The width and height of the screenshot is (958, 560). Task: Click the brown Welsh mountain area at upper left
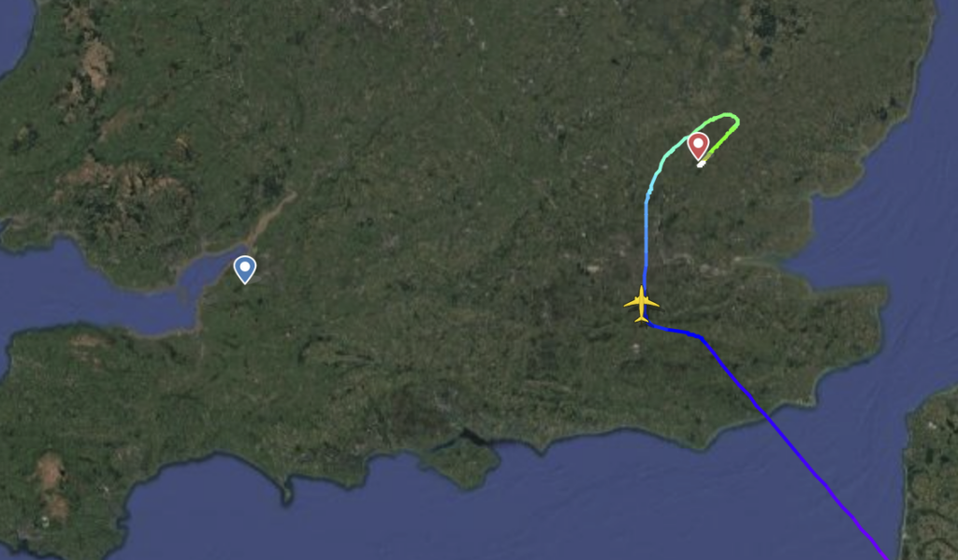pyautogui.click(x=92, y=61)
